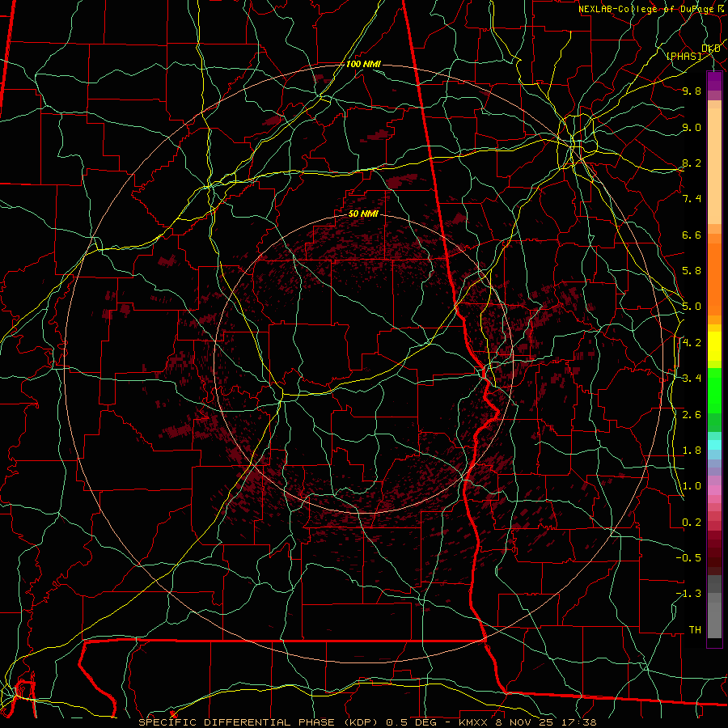Click the -1.3 value on color scale
This screenshot has width=728, height=728.
pos(688,594)
